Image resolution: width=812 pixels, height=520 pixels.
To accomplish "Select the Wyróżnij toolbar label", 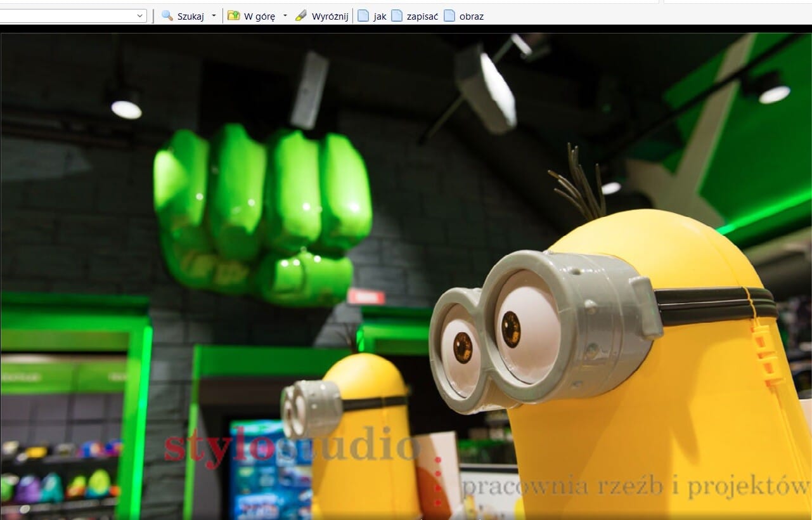I will (330, 16).
